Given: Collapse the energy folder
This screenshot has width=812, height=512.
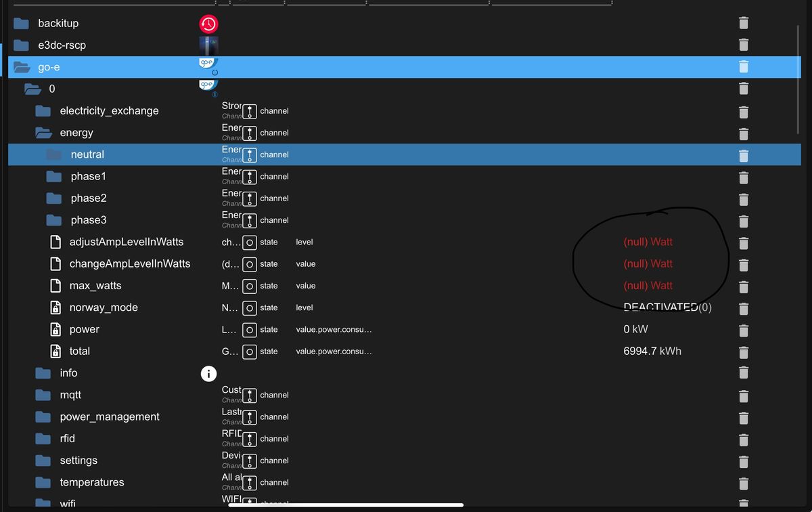Looking at the screenshot, I should coord(43,133).
